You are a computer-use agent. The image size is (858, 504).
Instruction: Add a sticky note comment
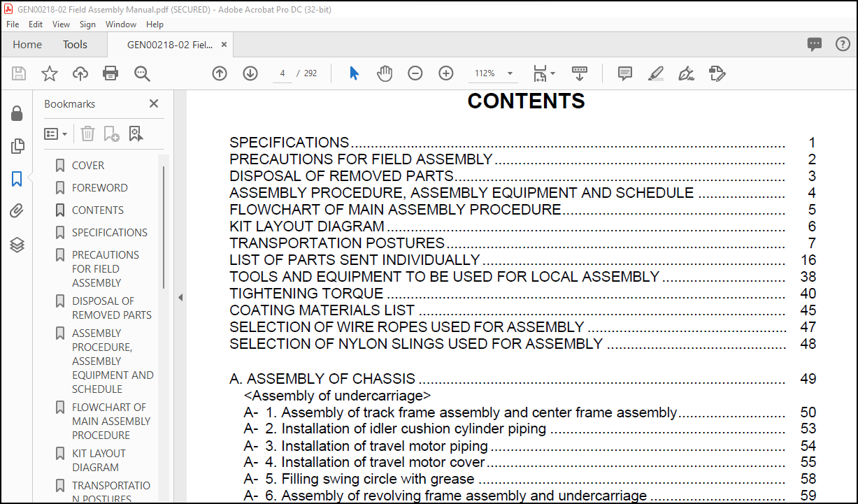[625, 73]
